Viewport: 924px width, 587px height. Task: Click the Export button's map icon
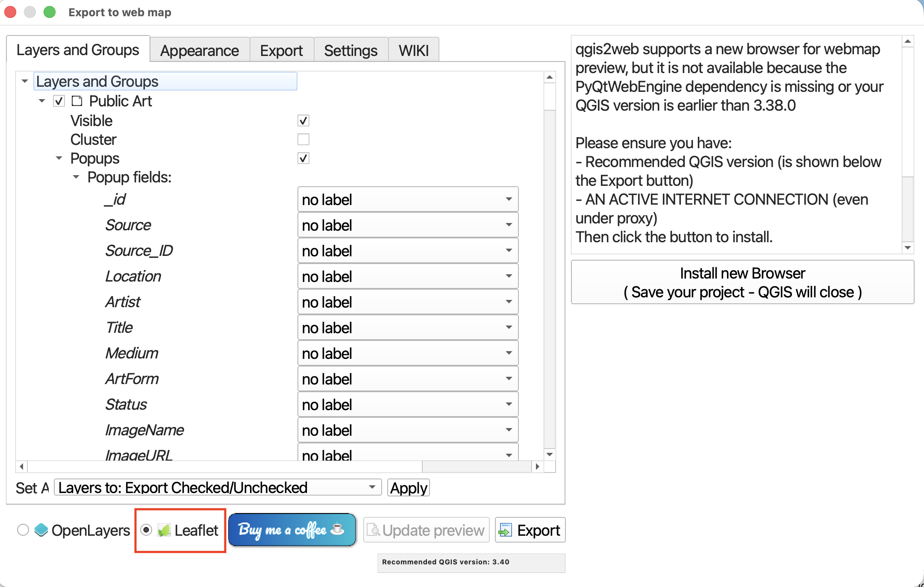(x=506, y=530)
